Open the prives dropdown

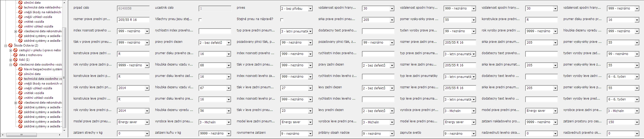pos(310,9)
